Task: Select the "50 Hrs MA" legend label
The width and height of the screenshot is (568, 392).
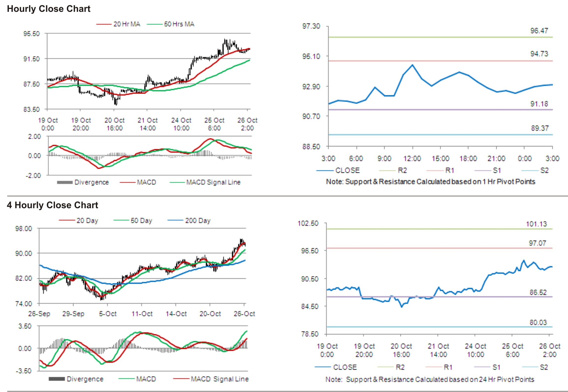Action: (179, 24)
